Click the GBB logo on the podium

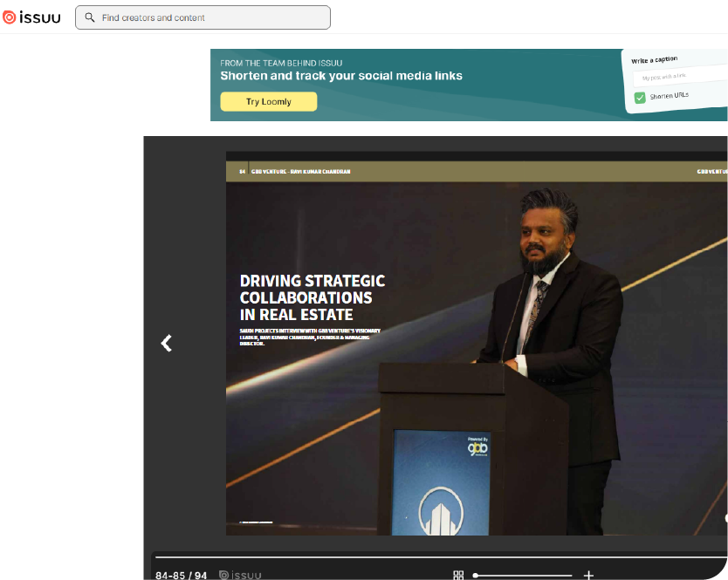477,448
